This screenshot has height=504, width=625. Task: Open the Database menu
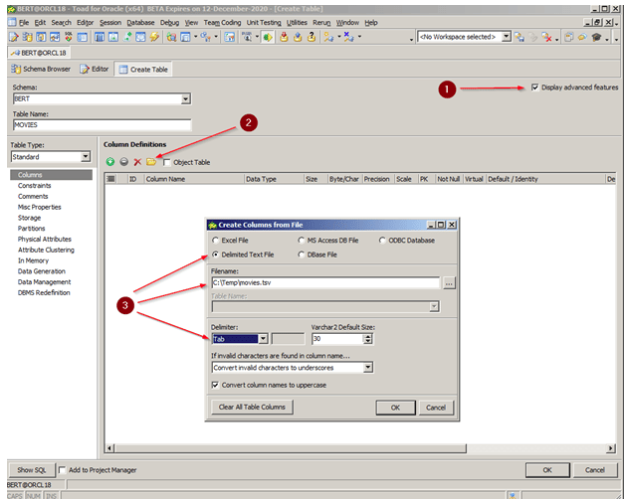click(x=140, y=23)
